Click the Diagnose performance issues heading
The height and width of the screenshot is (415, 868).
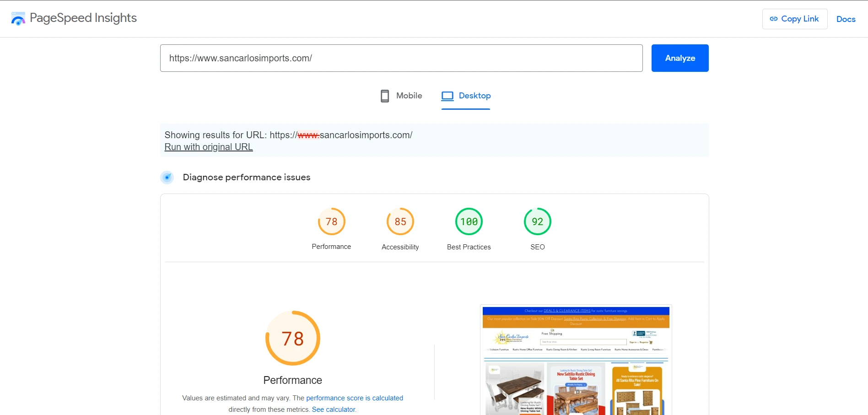click(247, 177)
